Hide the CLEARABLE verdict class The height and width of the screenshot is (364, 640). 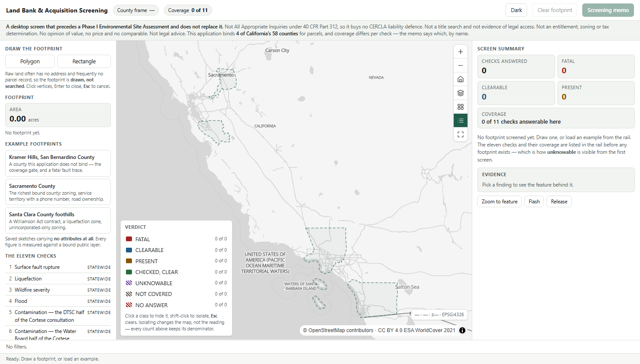coord(176,250)
